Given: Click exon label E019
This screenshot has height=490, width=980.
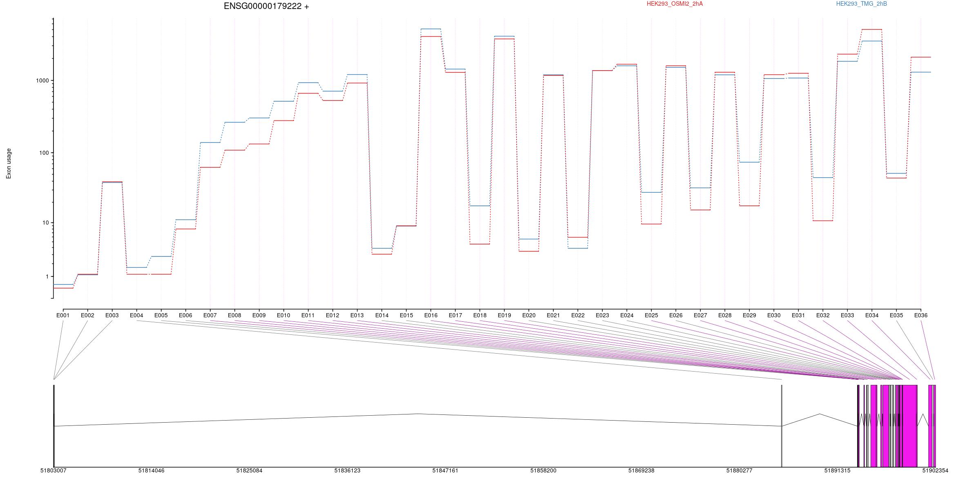Looking at the screenshot, I should pyautogui.click(x=504, y=315).
